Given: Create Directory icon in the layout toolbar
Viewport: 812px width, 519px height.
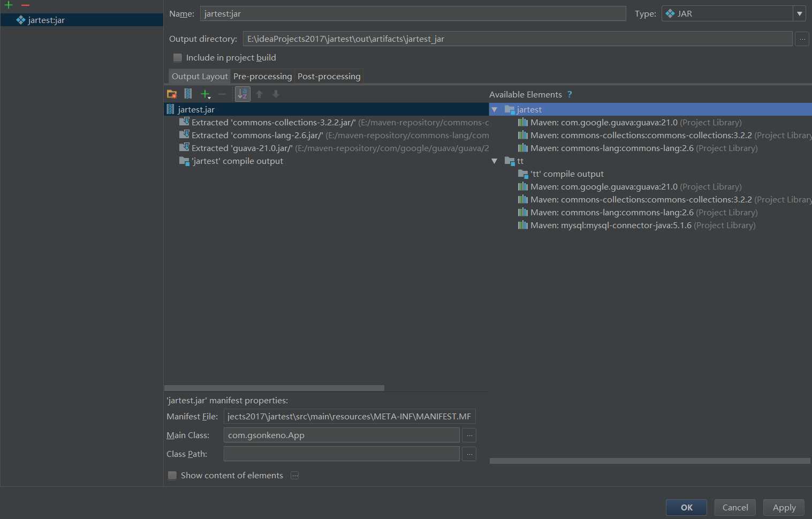Looking at the screenshot, I should click(172, 94).
